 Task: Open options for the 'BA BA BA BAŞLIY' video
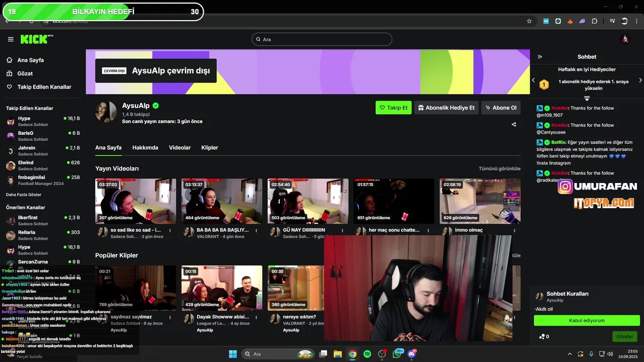(256, 231)
